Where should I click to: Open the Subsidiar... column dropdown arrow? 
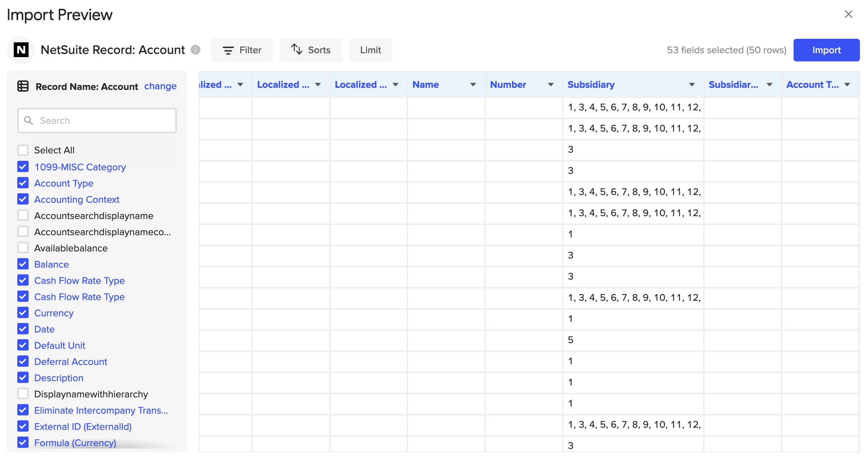tap(770, 85)
